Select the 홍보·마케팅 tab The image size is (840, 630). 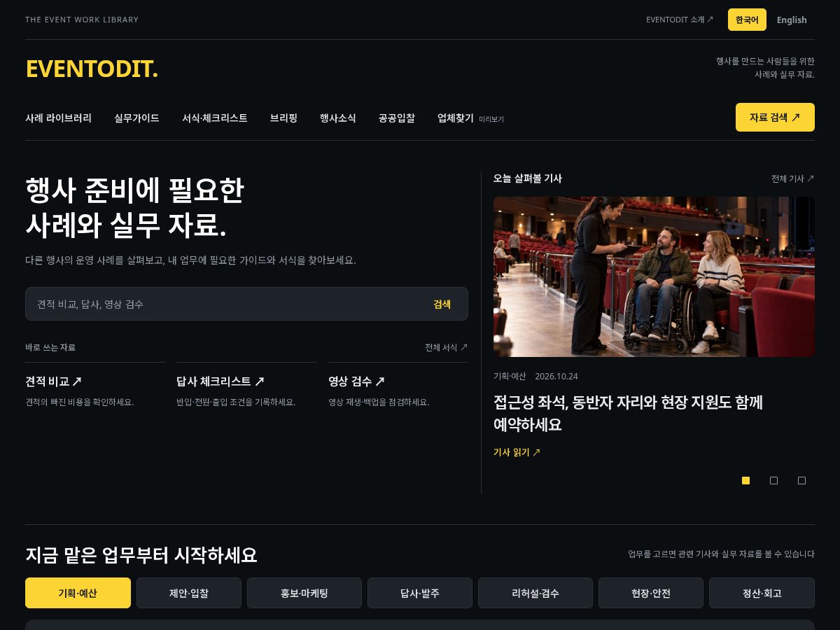point(304,593)
